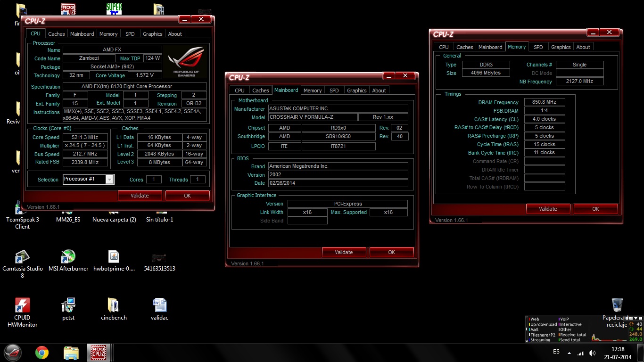Click the Zambezi code name field
The width and height of the screenshot is (644, 362).
click(x=89, y=58)
